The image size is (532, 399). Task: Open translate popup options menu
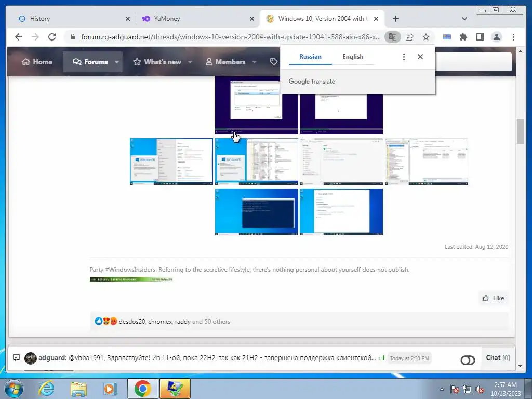point(403,57)
